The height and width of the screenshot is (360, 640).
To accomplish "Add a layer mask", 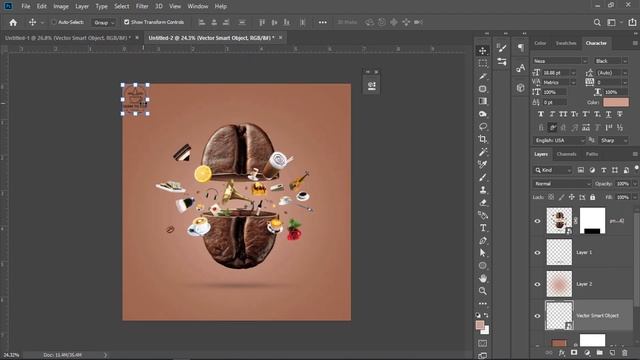I will pos(574,353).
